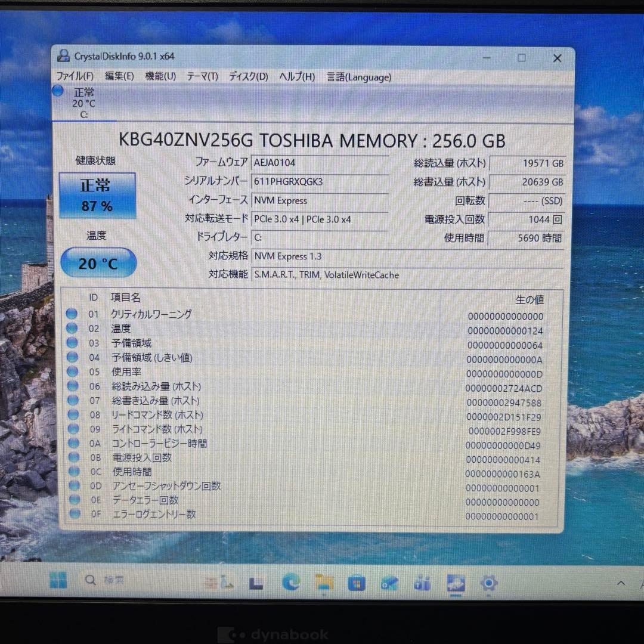Open the ディスク(D) menu
The width and height of the screenshot is (644, 644).
[x=247, y=77]
